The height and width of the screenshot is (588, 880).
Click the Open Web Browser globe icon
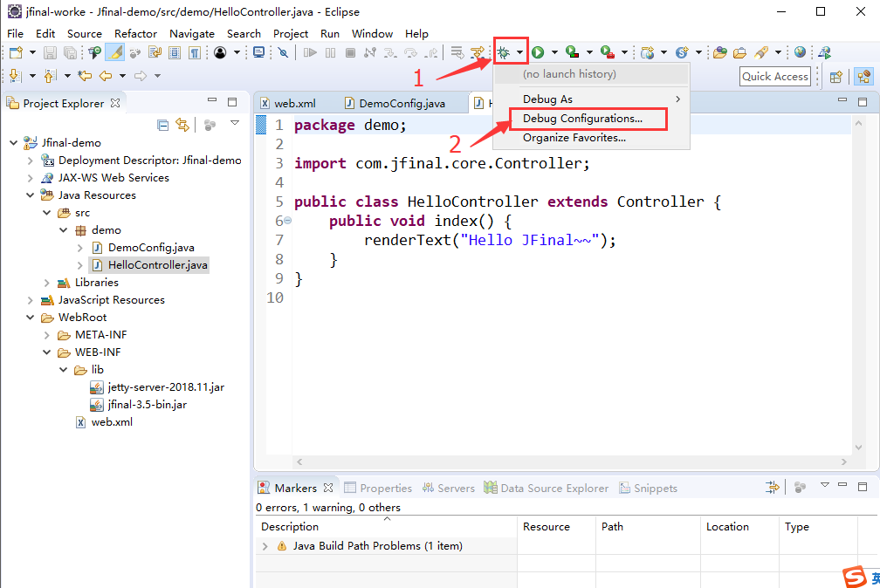coord(800,52)
